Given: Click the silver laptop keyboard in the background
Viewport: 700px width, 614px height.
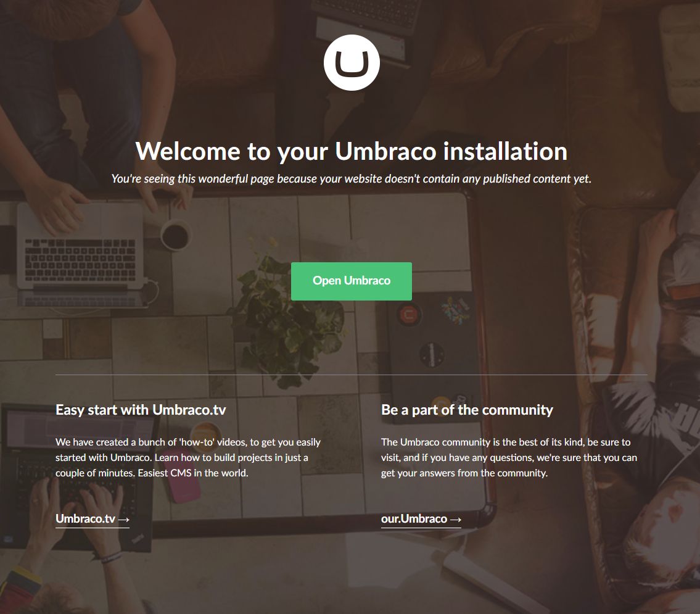Looking at the screenshot, I should click(80, 259).
